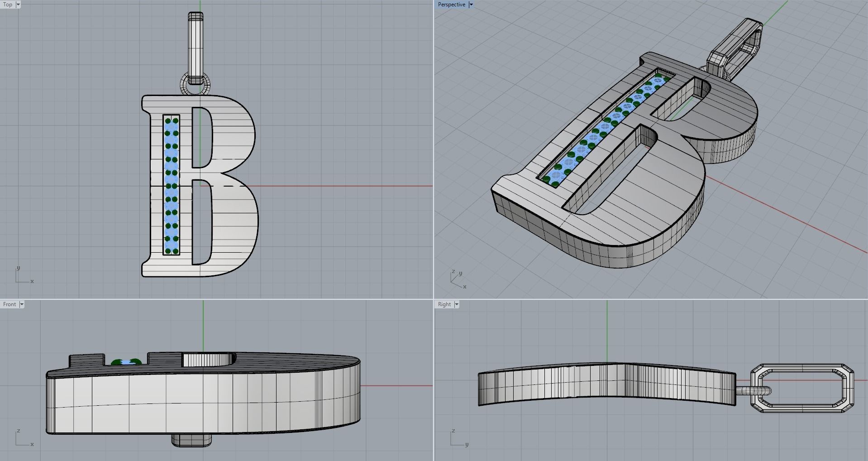This screenshot has height=461, width=868.
Task: Activate the Top viewport title label
Action: (8, 5)
